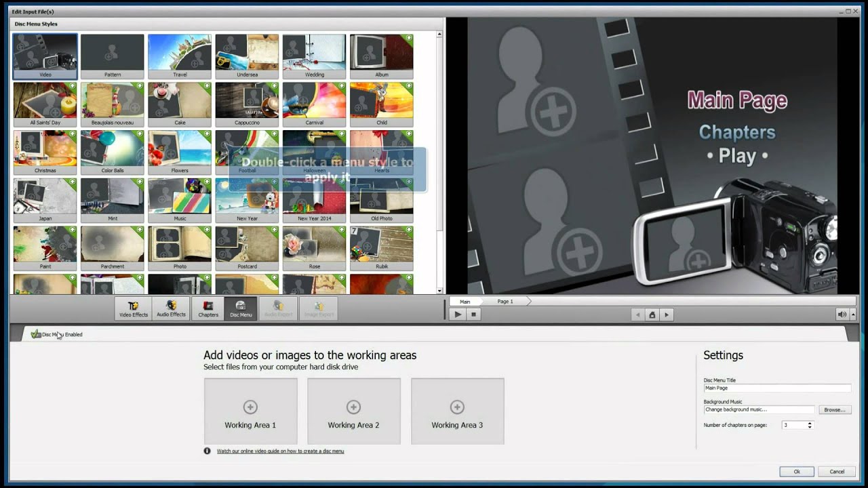Select the Wedding menu style
Viewport: 868px width, 488px height.
pyautogui.click(x=314, y=56)
